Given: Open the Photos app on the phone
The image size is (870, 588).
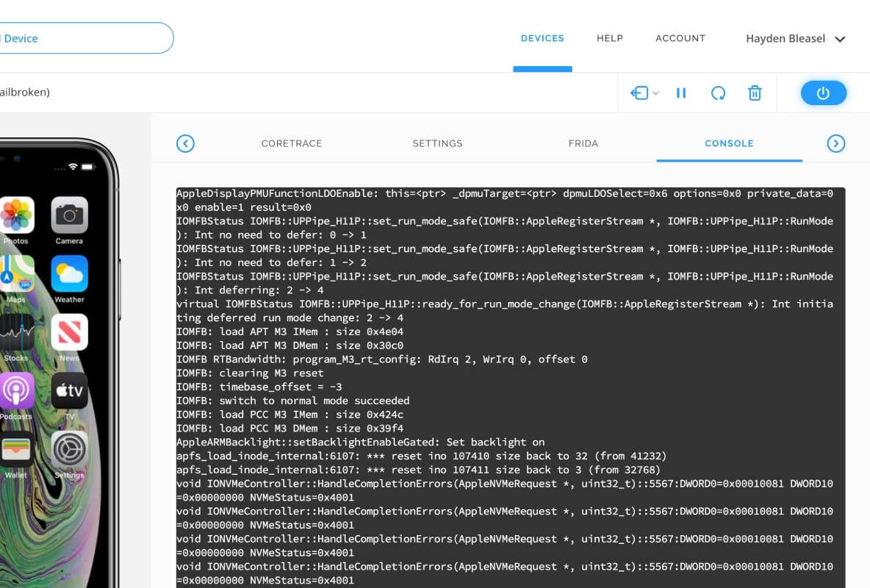Looking at the screenshot, I should click(16, 215).
